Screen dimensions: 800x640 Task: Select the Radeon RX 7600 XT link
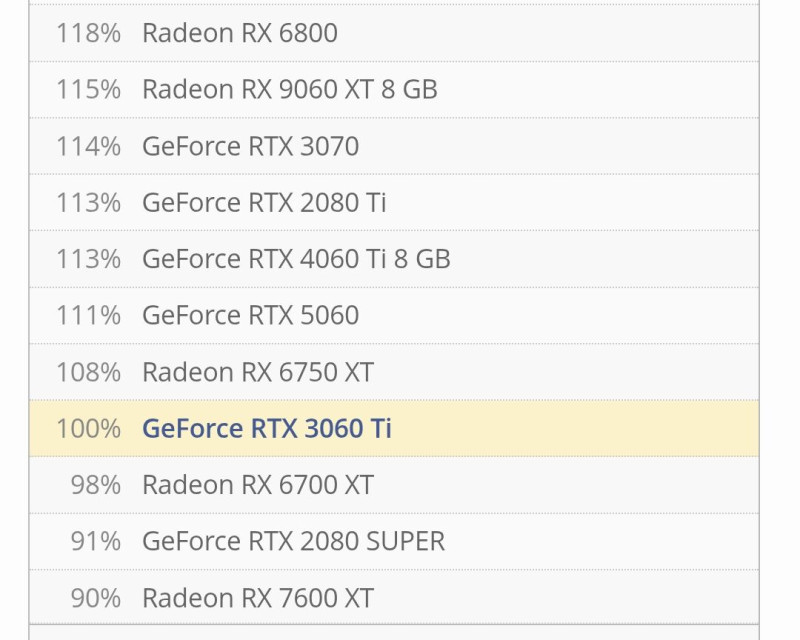pos(258,598)
